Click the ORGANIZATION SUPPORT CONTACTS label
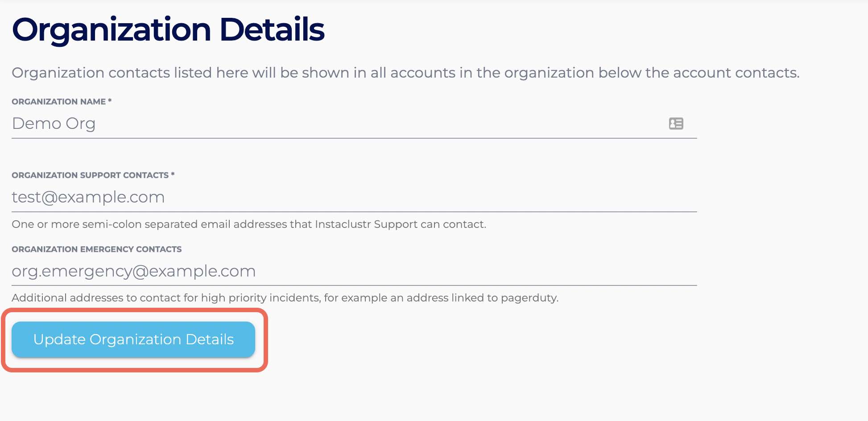 (x=90, y=175)
